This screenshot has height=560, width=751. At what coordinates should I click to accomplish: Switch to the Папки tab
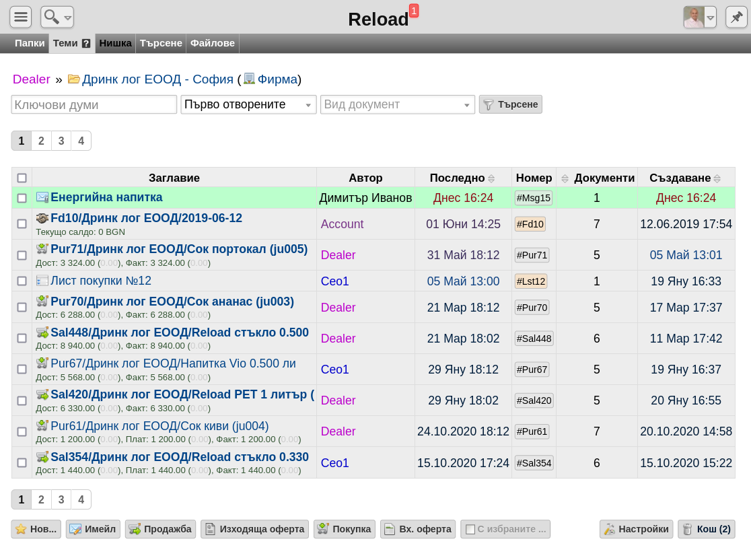coord(30,43)
